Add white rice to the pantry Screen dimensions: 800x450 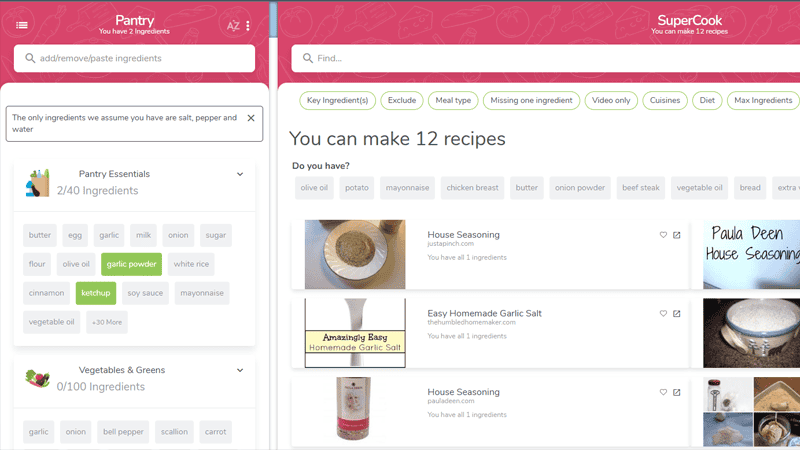click(x=191, y=264)
